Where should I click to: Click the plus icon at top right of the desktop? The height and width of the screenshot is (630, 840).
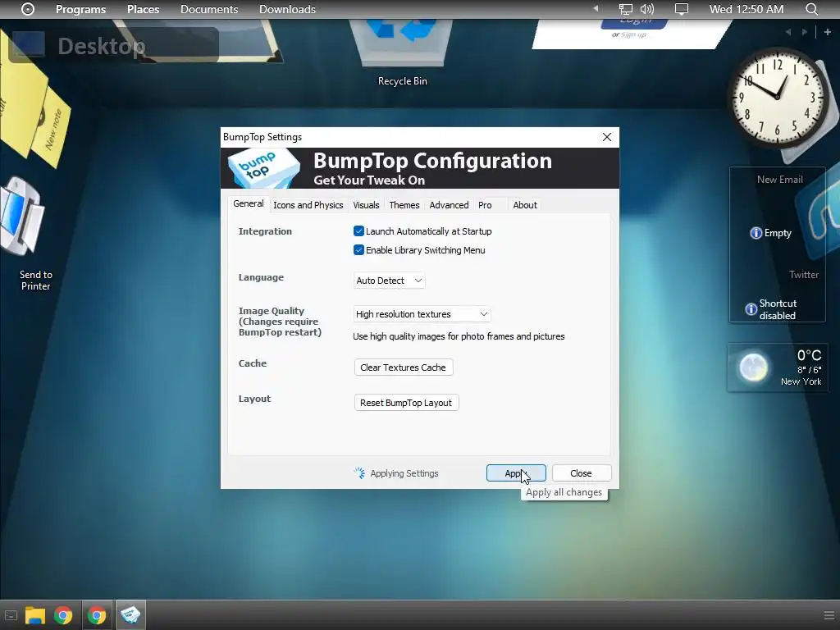[x=828, y=32]
